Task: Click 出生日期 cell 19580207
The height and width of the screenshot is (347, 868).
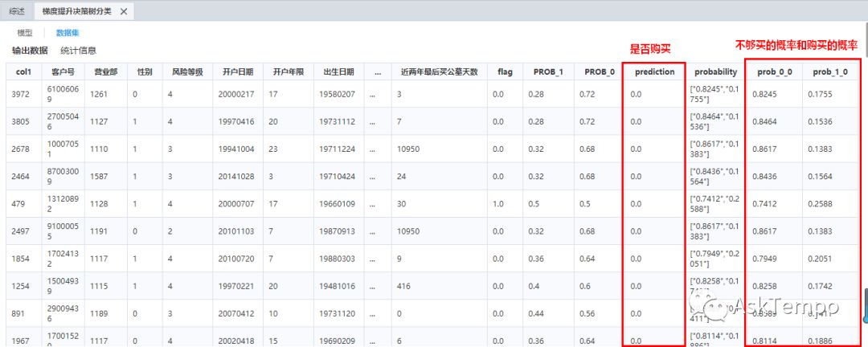Action: pos(338,95)
